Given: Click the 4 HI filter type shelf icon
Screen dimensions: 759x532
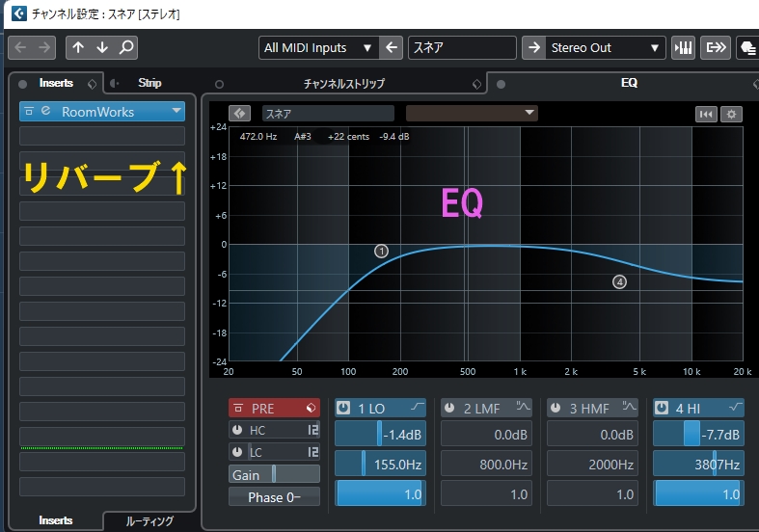Looking at the screenshot, I should [x=736, y=408].
